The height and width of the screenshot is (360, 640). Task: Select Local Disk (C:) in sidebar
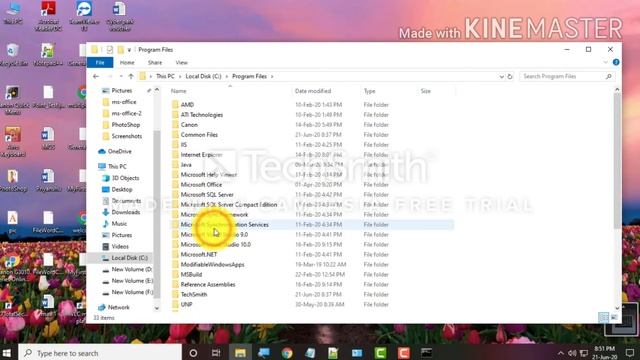click(x=129, y=258)
